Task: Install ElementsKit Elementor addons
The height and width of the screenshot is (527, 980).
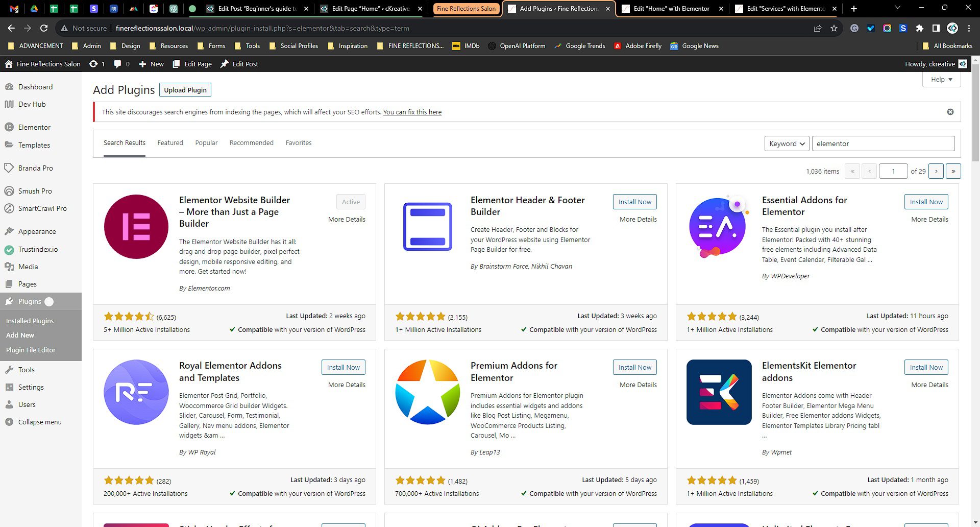Action: (926, 367)
